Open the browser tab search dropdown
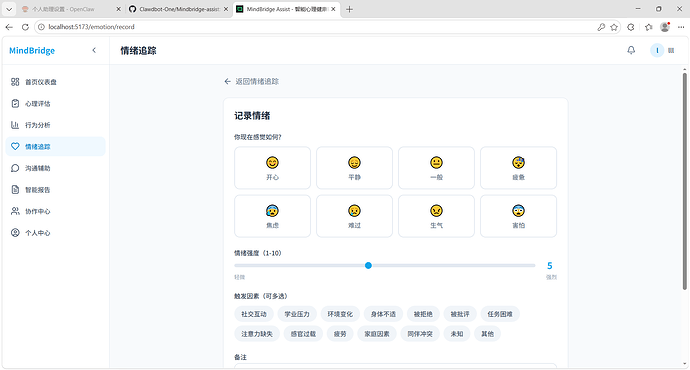 coord(9,9)
